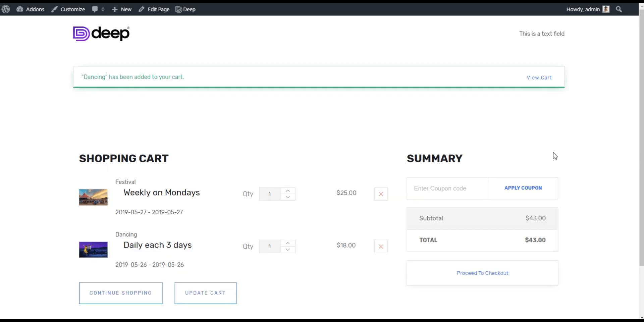Open the Addons dashboard menu
Screen dimensions: 644x322
coord(30,9)
